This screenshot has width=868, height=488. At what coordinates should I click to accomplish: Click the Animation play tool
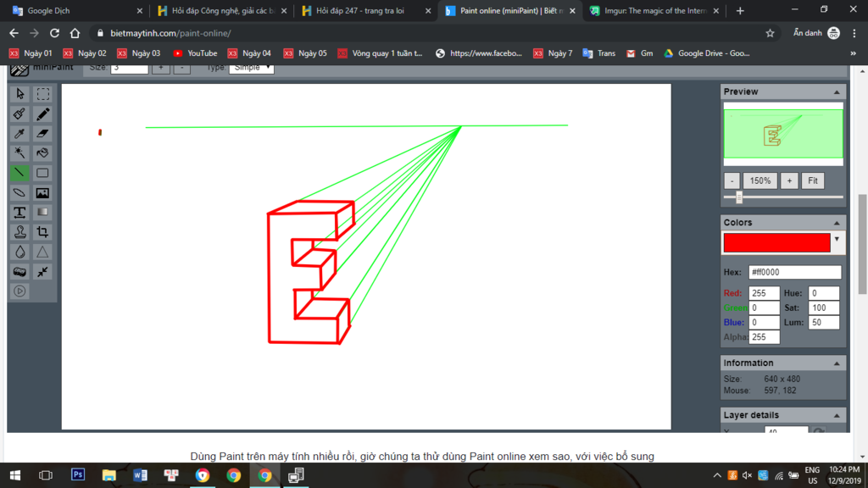click(x=20, y=291)
